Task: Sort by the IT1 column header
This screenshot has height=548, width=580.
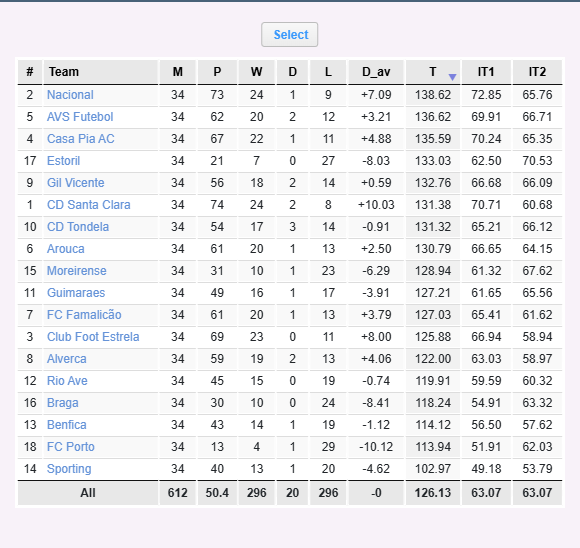Action: point(486,72)
